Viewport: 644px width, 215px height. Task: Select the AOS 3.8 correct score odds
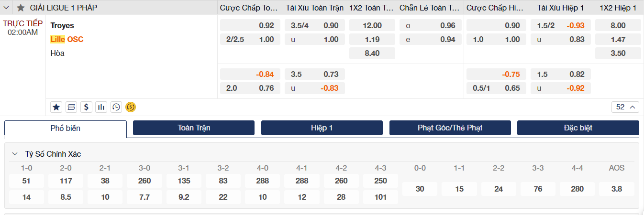pyautogui.click(x=616, y=189)
